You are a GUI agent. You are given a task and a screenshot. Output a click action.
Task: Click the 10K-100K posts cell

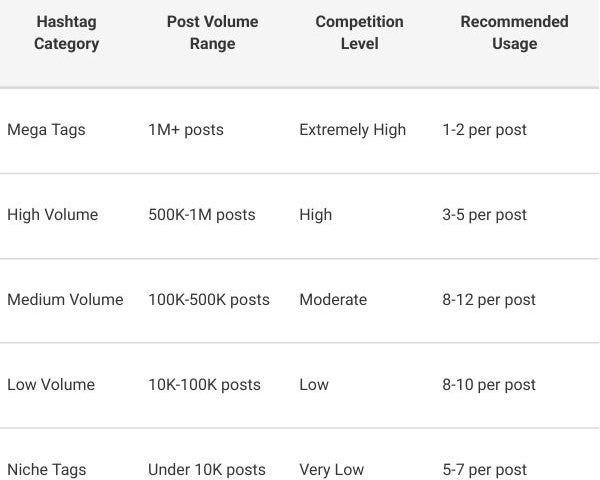pyautogui.click(x=204, y=385)
